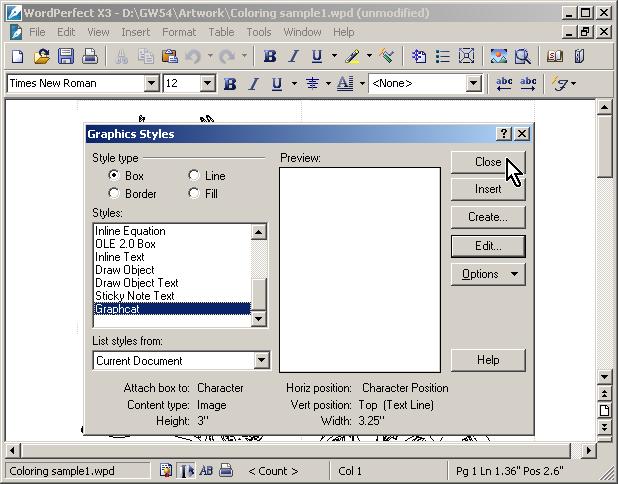
Task: Click the QuickFormat paint roller icon
Action: click(387, 56)
